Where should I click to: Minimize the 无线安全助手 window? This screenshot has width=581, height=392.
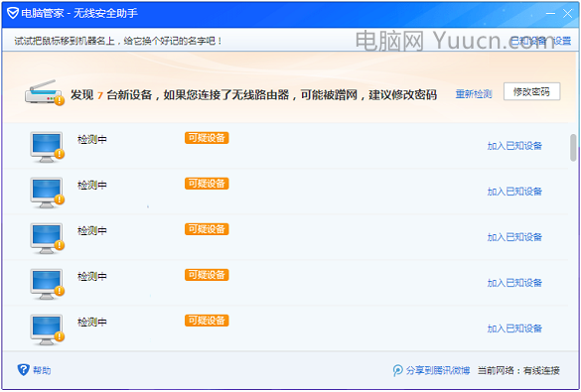pos(550,14)
